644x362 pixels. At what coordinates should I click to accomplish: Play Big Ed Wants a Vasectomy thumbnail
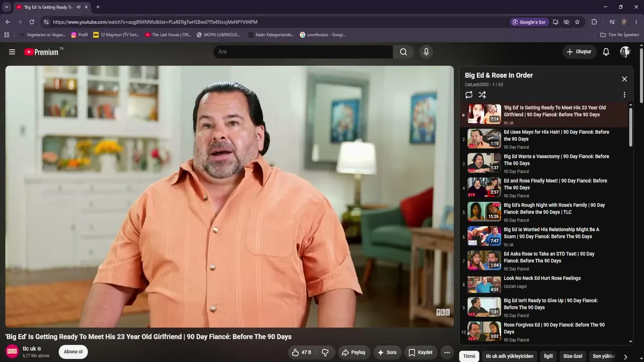[485, 163]
